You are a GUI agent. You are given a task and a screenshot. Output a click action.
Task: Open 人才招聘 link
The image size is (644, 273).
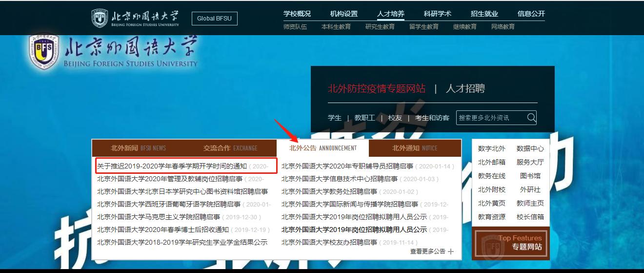tap(465, 88)
